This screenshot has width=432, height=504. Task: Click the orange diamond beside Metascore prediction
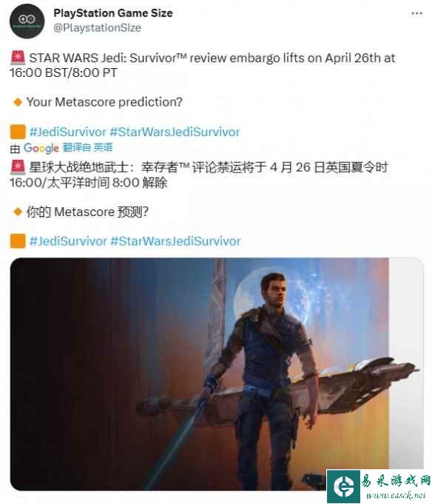tap(18, 102)
